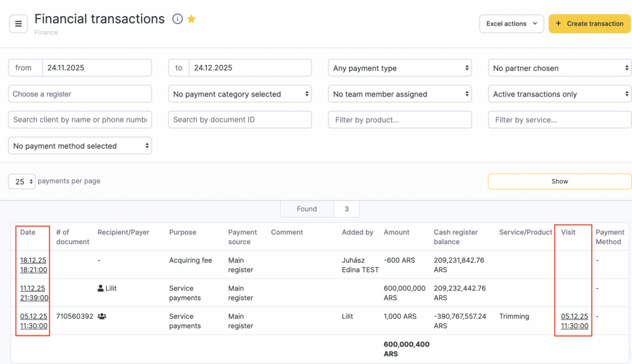Screen dimensions: 632x364
Task: Click the Filter by product field
Action: (x=399, y=120)
